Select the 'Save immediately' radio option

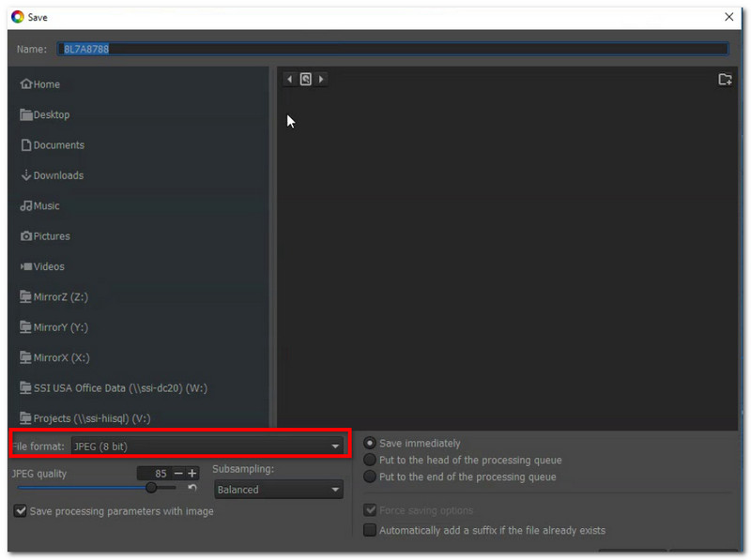coord(370,443)
